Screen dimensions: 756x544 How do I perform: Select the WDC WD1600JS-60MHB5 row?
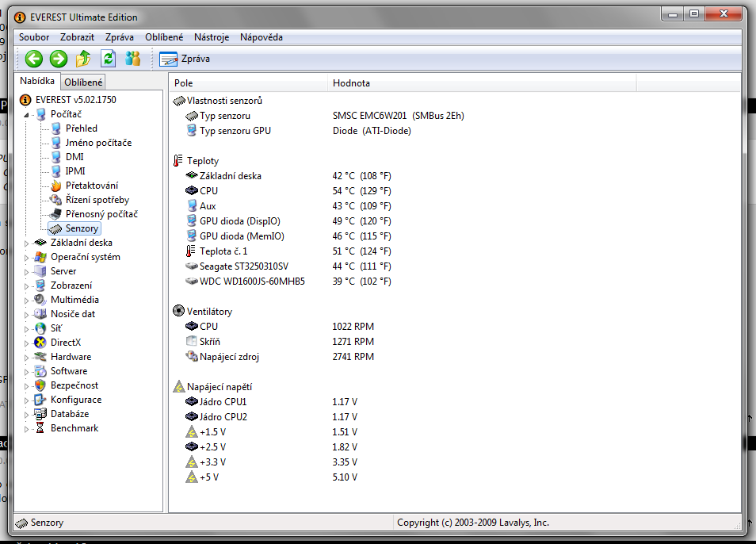coord(288,282)
